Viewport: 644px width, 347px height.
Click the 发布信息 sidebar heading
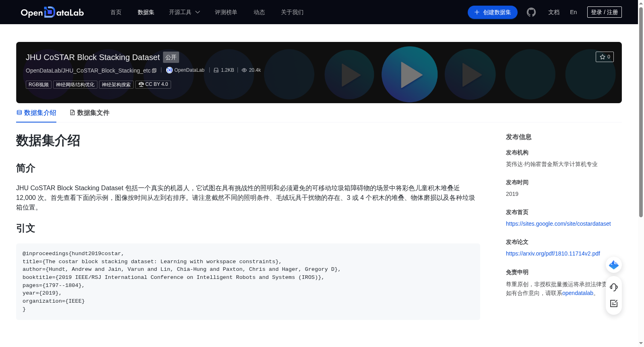[x=519, y=137]
